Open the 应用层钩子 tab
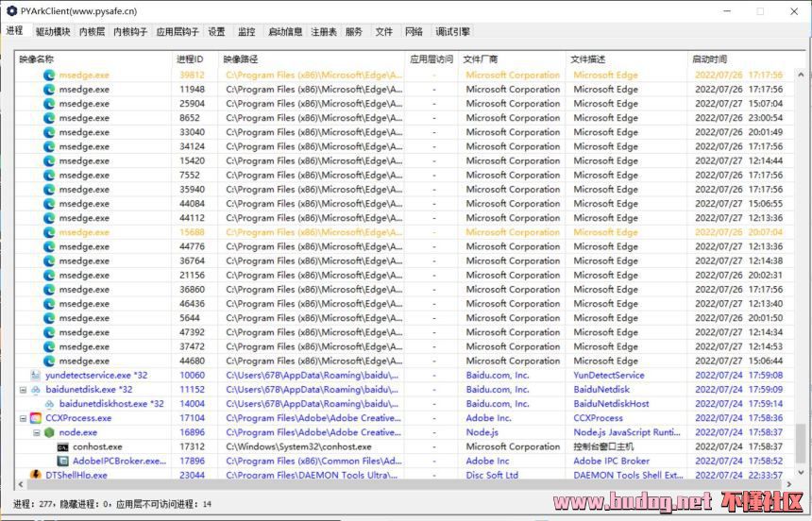 click(178, 31)
